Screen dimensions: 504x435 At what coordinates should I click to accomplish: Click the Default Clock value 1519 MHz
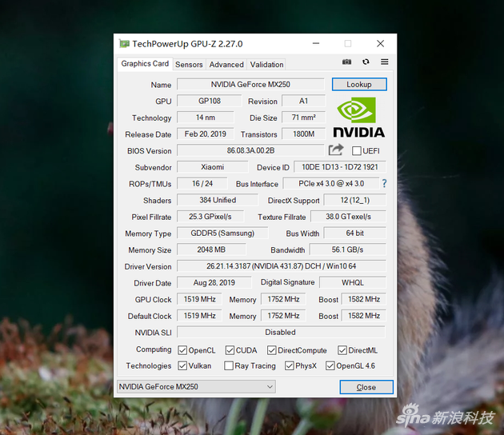[200, 316]
